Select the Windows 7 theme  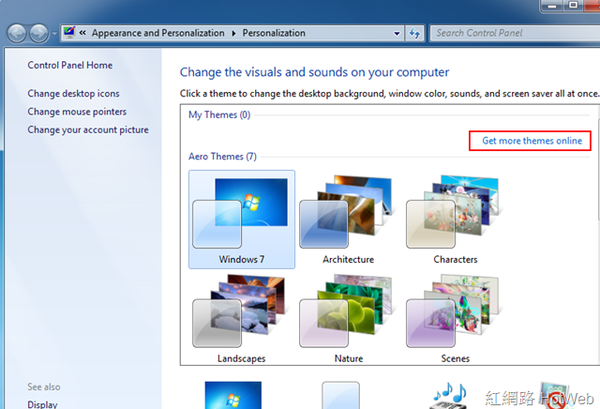241,219
